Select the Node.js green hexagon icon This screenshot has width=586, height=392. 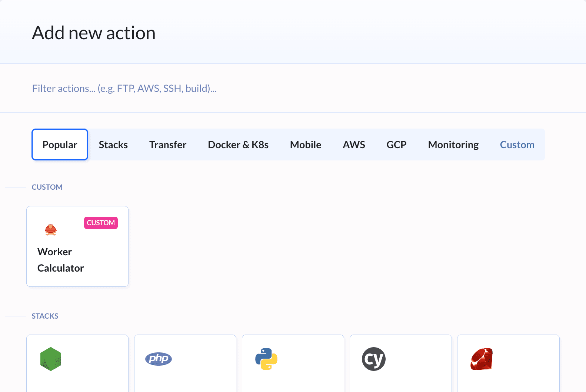pos(51,359)
